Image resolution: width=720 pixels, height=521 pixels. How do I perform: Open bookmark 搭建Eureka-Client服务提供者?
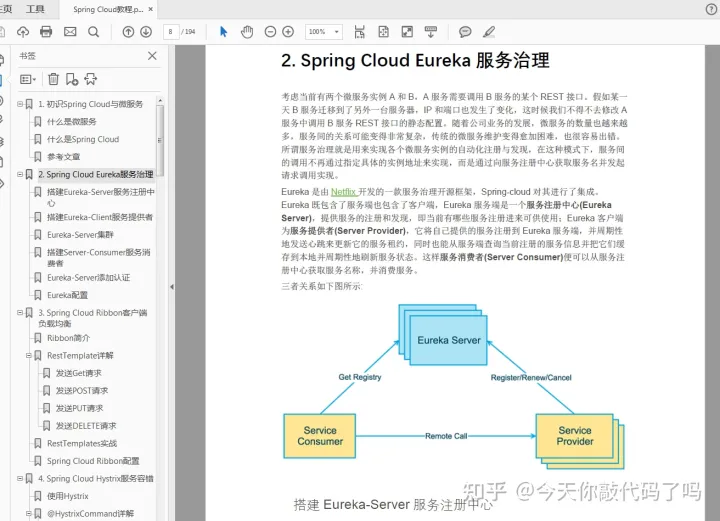coord(100,217)
